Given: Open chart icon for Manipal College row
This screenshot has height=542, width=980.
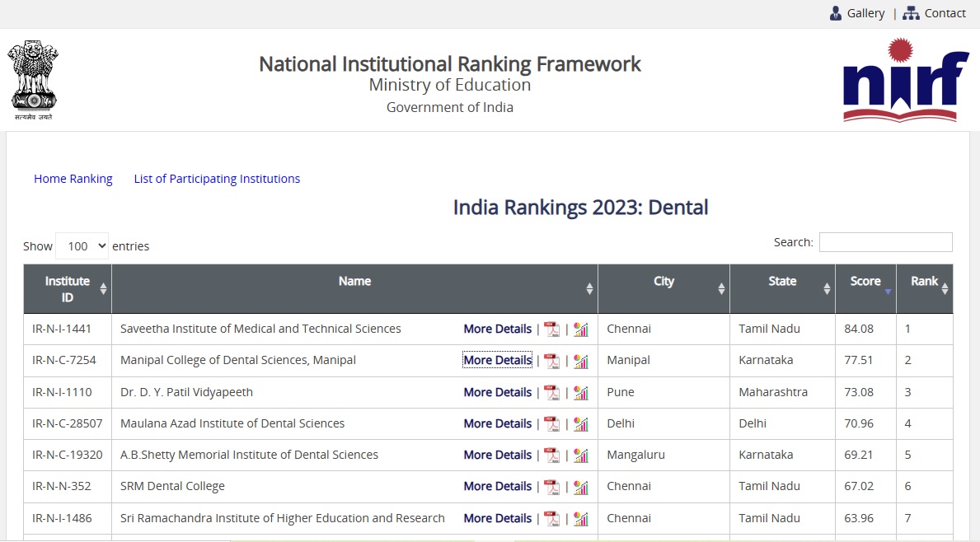Looking at the screenshot, I should (581, 361).
